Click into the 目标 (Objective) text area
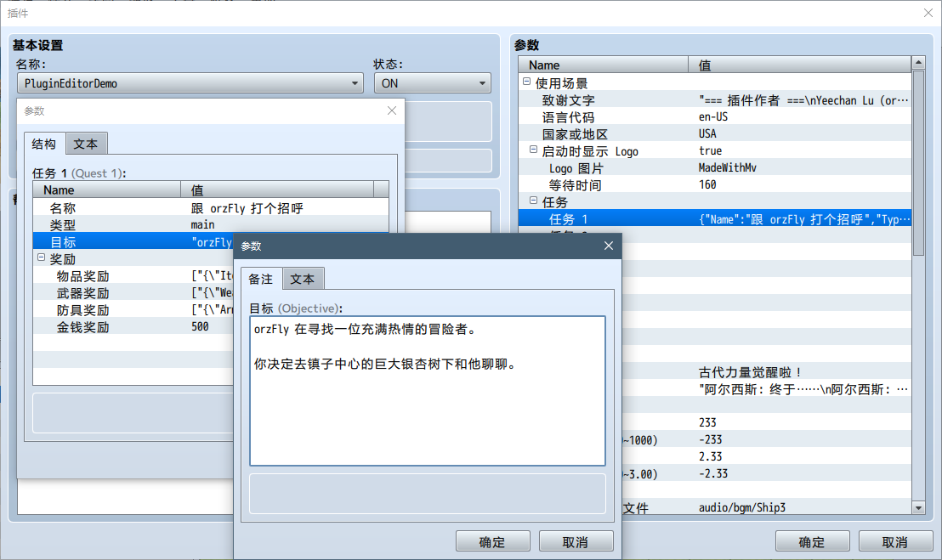The width and height of the screenshot is (942, 560). [x=427, y=391]
